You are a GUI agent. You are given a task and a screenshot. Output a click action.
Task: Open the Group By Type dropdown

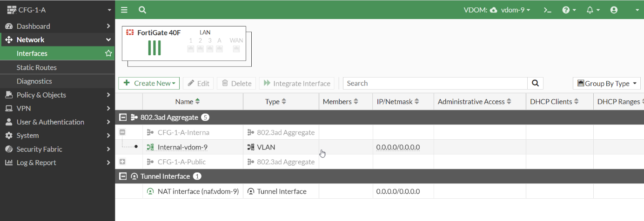606,84
